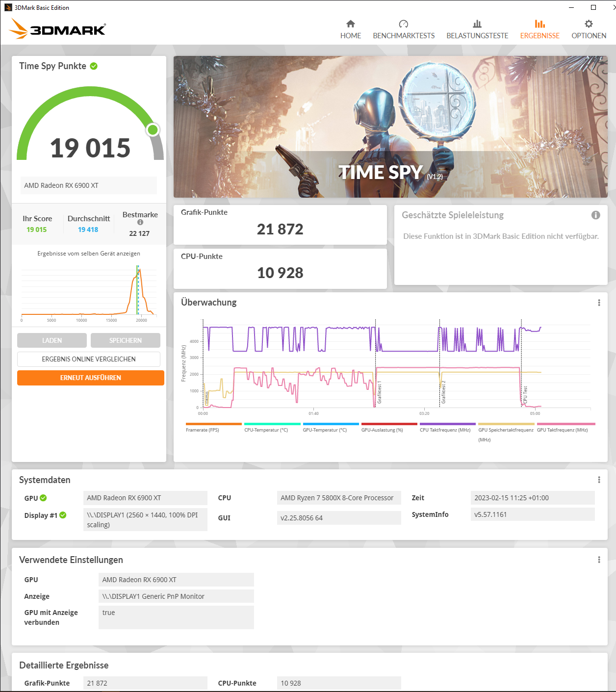Click ERGEBNIS ONLINE VERGLEICHEN button
This screenshot has width=616, height=692.
(89, 359)
